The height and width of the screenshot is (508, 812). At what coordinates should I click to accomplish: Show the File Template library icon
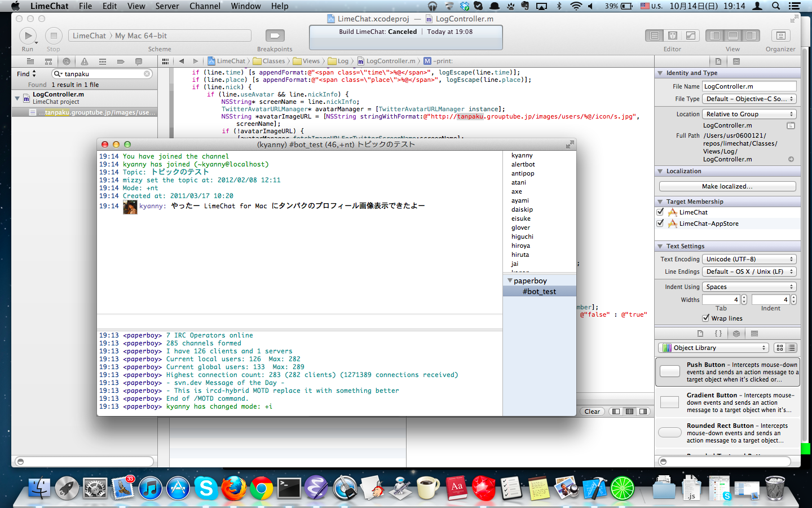700,333
